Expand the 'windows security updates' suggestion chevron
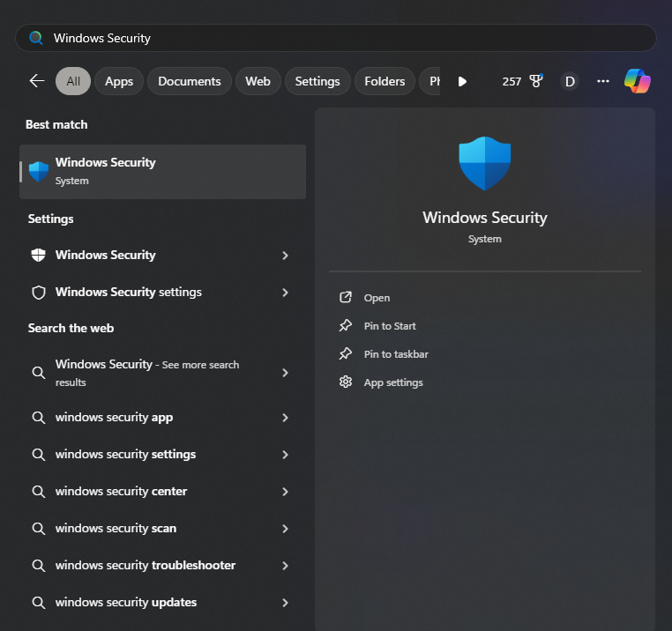 coord(285,603)
